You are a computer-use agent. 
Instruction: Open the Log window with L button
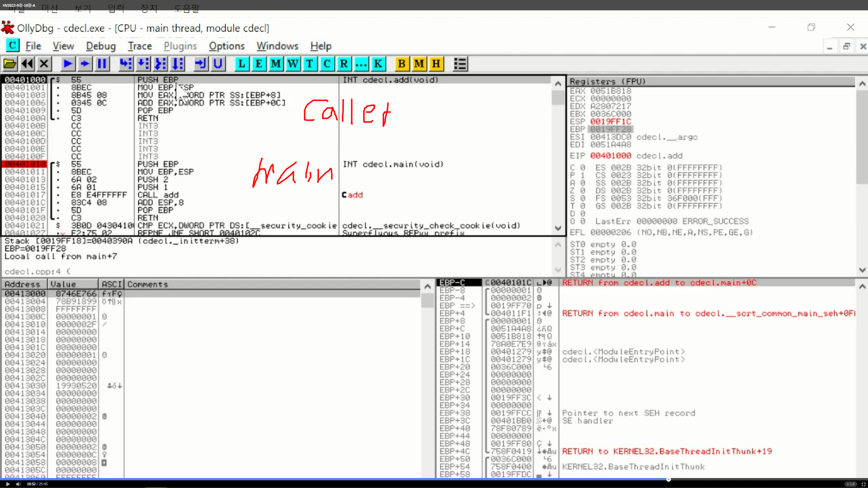[242, 64]
